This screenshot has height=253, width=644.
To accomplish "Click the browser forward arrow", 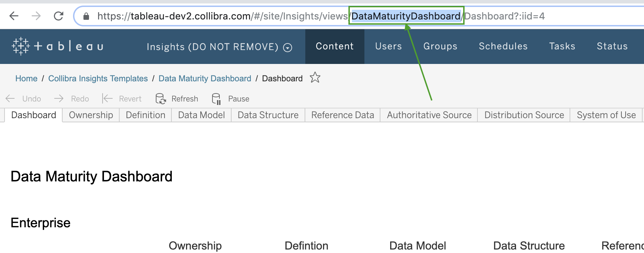I will click(x=36, y=16).
